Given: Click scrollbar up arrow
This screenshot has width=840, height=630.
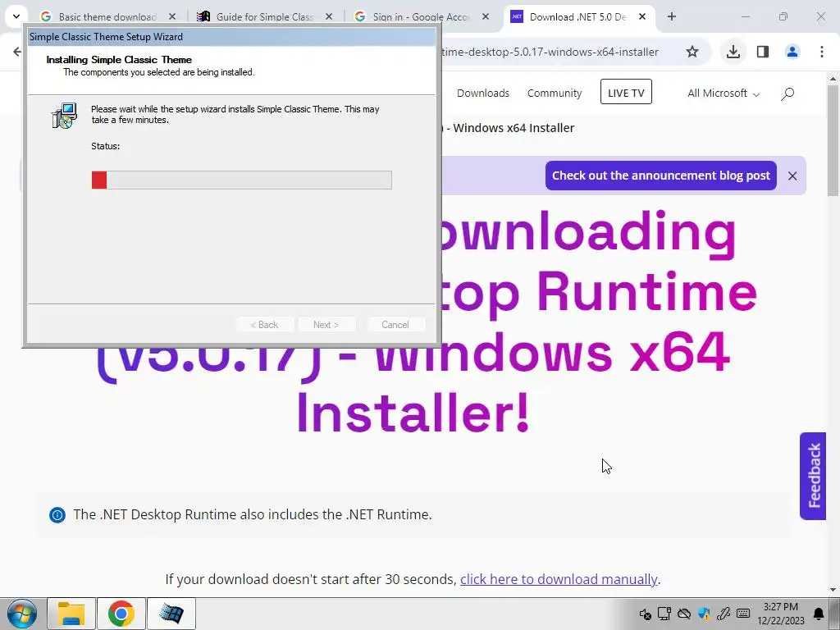Looking at the screenshot, I should [833, 78].
